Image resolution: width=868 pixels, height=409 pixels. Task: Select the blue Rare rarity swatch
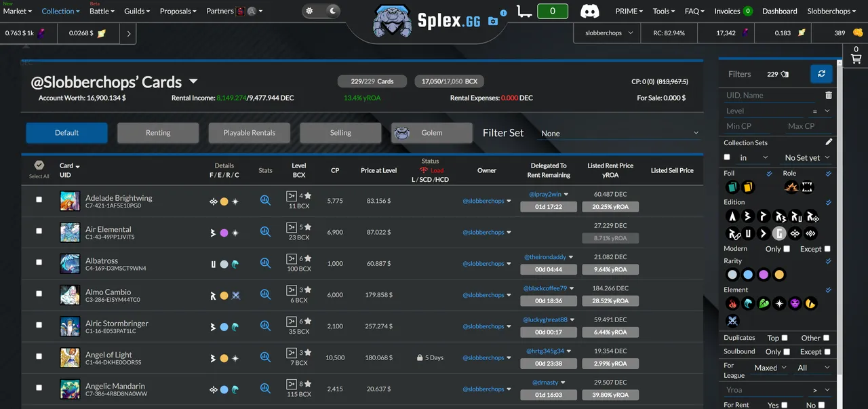(747, 275)
